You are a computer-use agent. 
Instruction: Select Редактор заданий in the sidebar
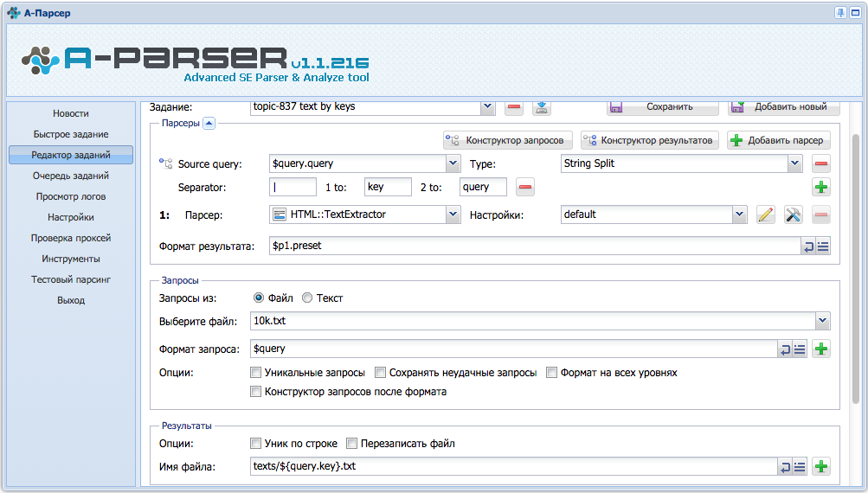(71, 155)
